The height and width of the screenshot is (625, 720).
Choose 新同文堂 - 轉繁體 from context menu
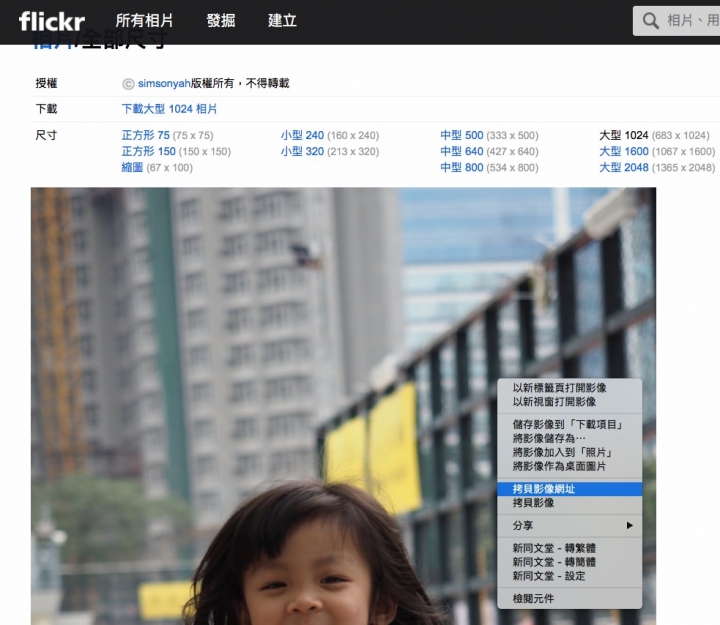(569, 548)
